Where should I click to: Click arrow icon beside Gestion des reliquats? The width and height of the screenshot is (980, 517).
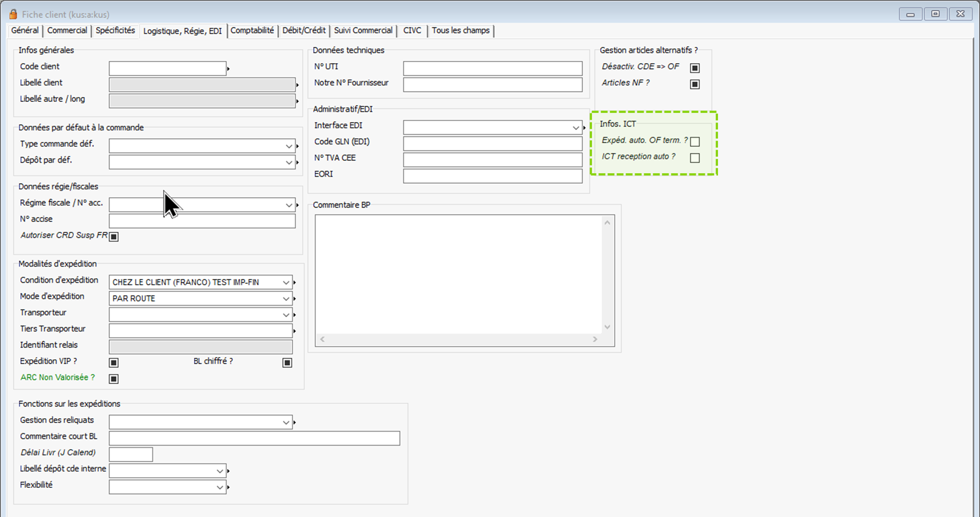(x=295, y=423)
